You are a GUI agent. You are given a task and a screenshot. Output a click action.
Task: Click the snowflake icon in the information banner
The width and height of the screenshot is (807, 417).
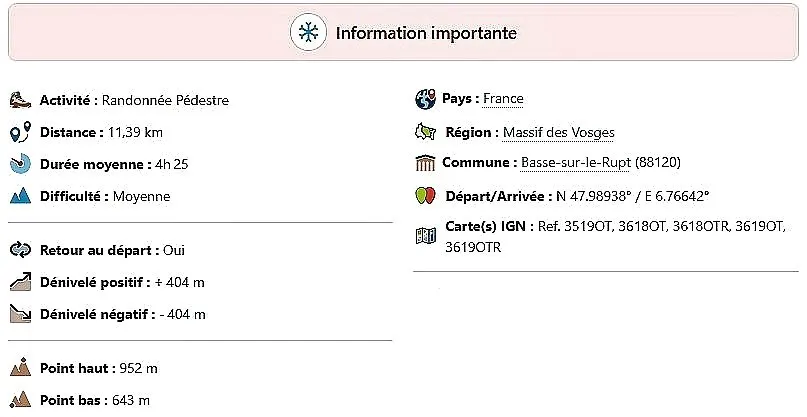(x=309, y=33)
